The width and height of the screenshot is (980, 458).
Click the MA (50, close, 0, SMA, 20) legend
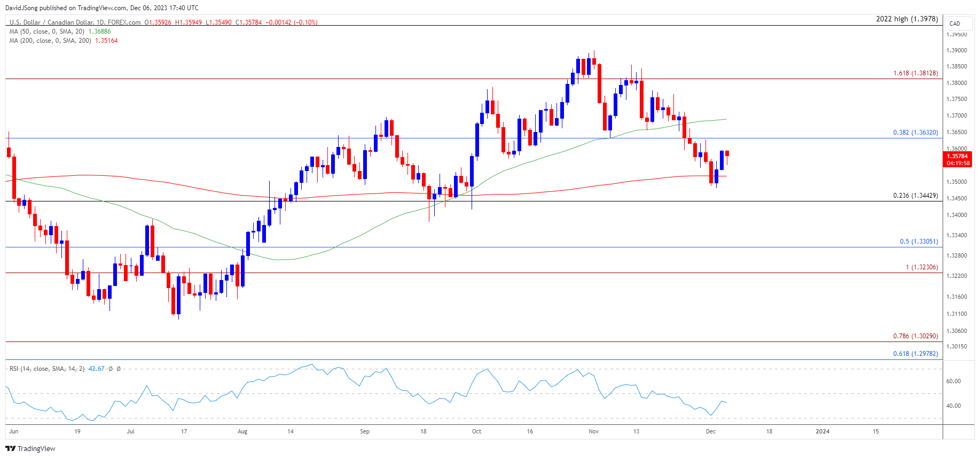pyautogui.click(x=47, y=32)
